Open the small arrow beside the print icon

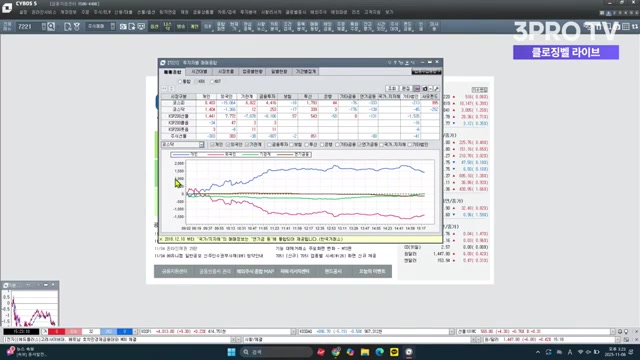(x=430, y=89)
